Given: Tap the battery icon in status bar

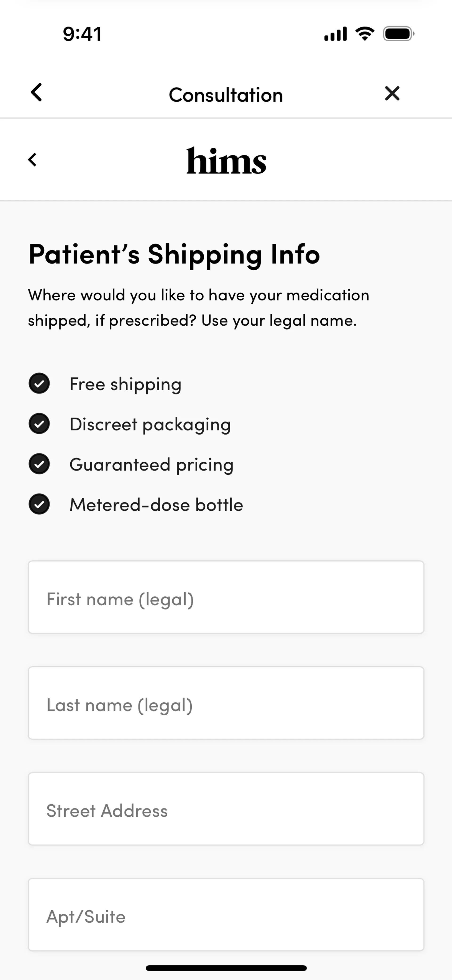Looking at the screenshot, I should [x=398, y=34].
